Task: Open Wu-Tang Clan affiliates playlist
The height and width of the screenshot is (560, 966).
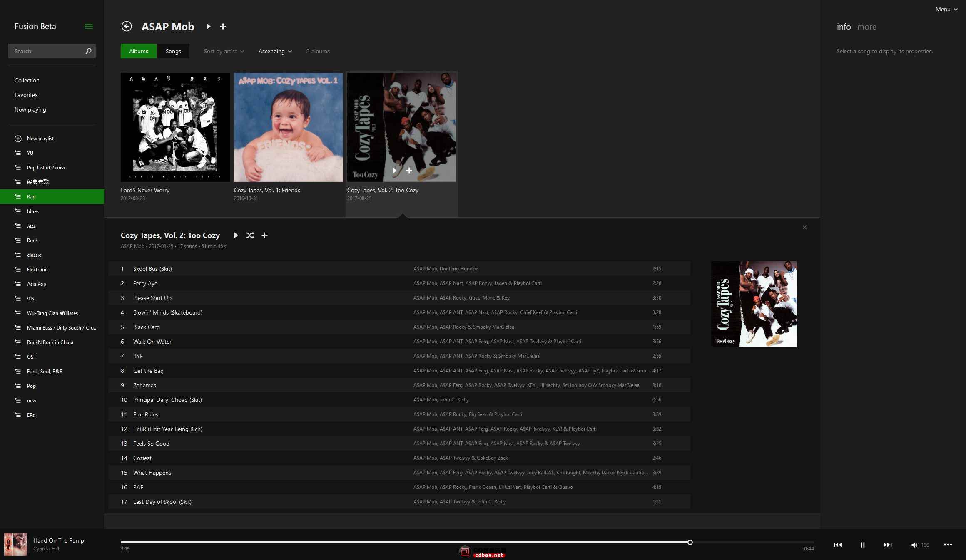Action: coord(52,313)
